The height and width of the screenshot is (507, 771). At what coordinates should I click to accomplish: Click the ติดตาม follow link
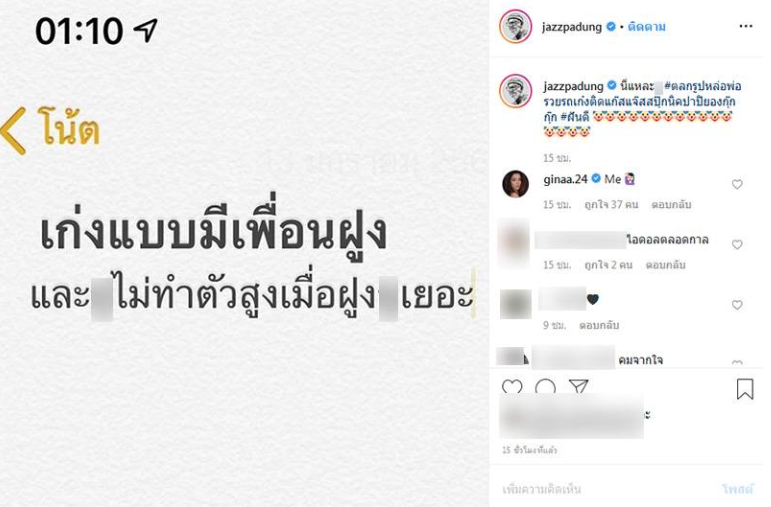pyautogui.click(x=647, y=27)
